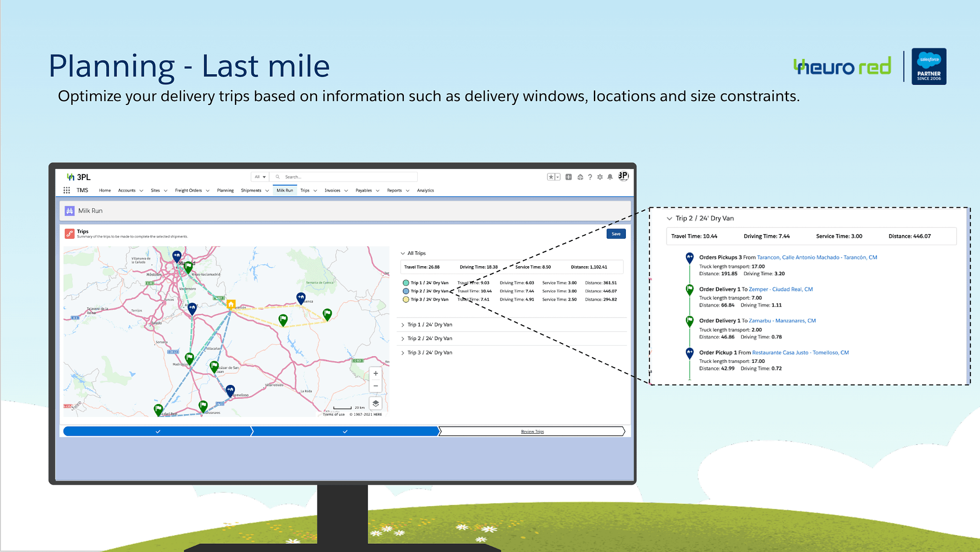Open the Reports chevron menu
Image resolution: width=980 pixels, height=552 pixels.
pyautogui.click(x=408, y=191)
